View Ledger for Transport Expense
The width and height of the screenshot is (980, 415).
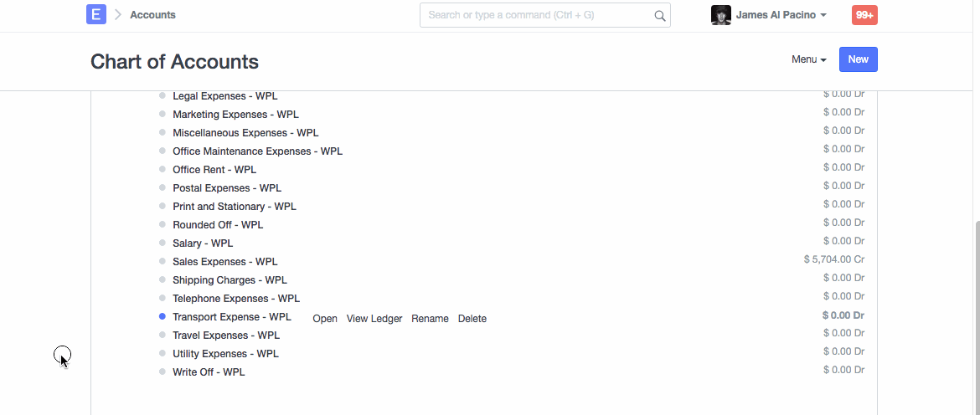tap(374, 319)
